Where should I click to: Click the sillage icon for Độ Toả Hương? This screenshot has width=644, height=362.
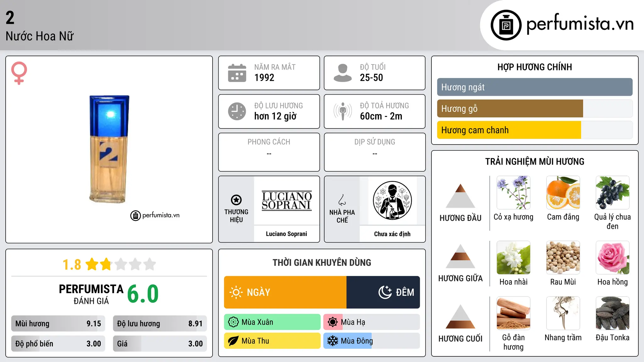[x=342, y=111]
